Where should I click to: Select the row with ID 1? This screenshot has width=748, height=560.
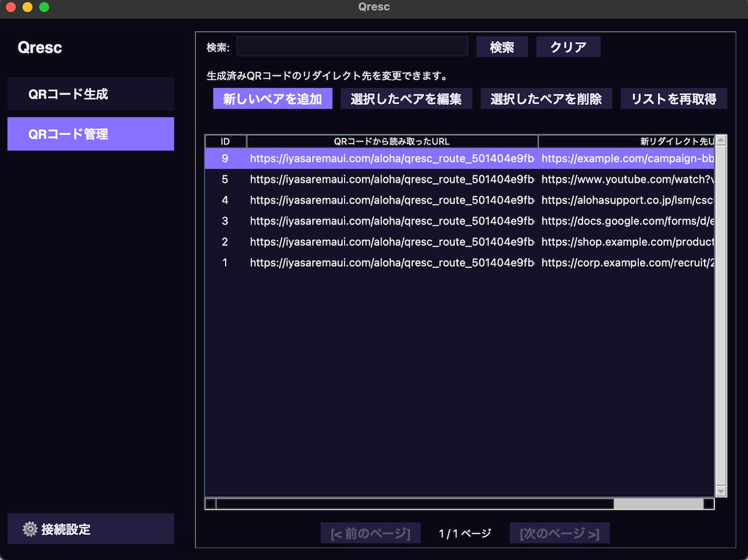(460, 263)
